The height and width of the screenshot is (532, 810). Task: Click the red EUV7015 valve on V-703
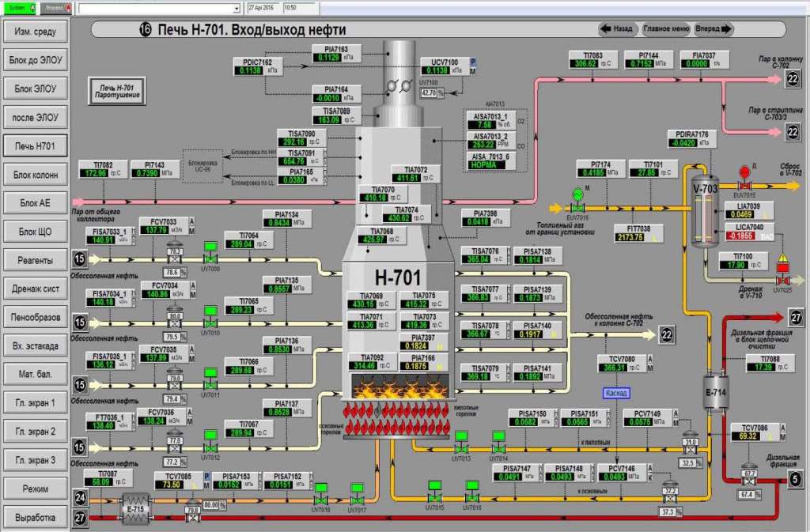(744, 179)
